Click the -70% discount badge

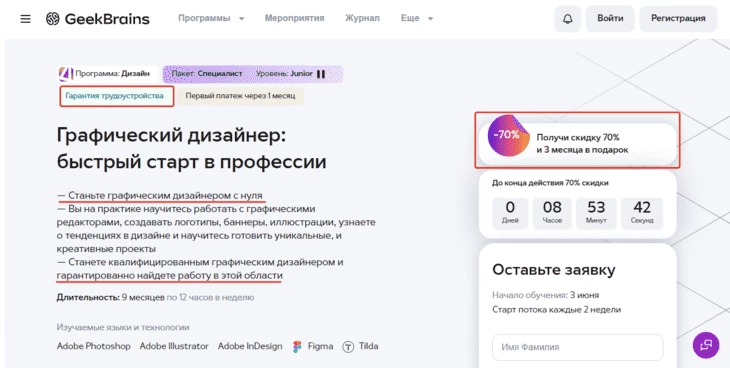[508, 136]
